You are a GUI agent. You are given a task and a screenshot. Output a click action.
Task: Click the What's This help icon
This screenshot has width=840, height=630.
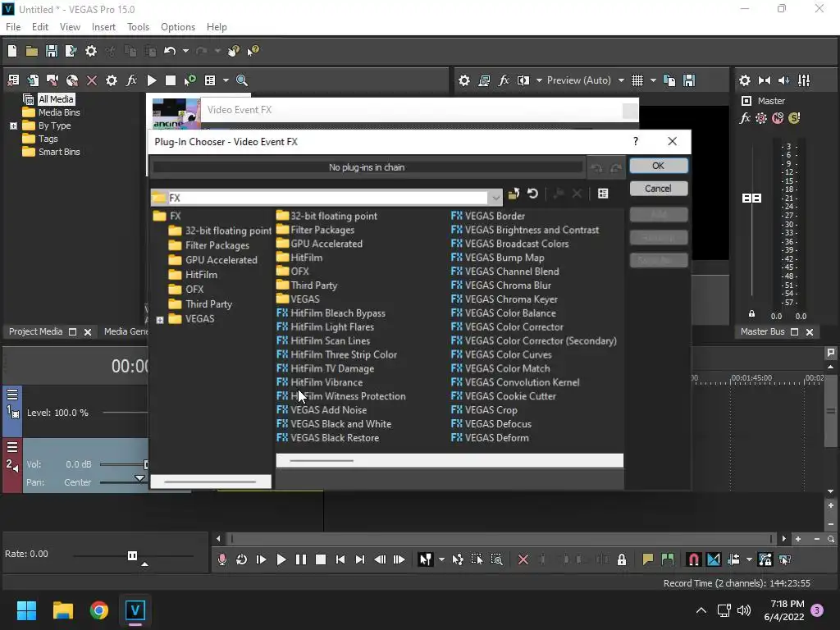tap(253, 51)
